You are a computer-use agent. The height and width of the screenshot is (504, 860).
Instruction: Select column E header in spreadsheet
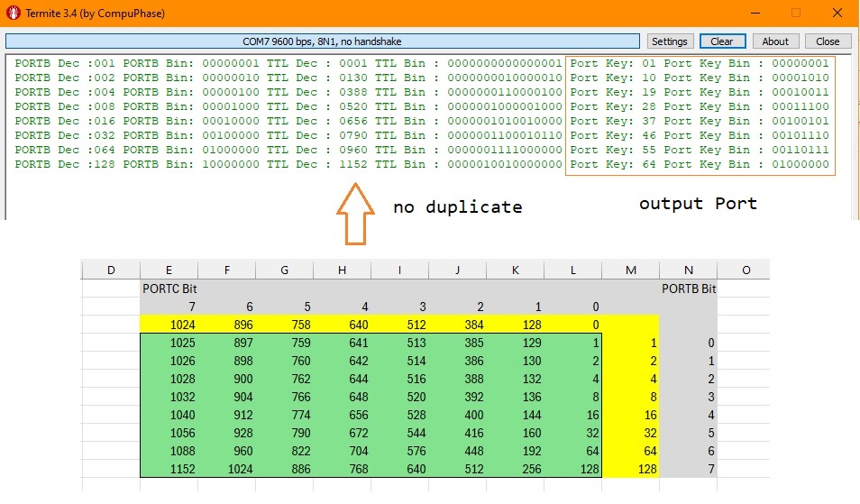(169, 270)
